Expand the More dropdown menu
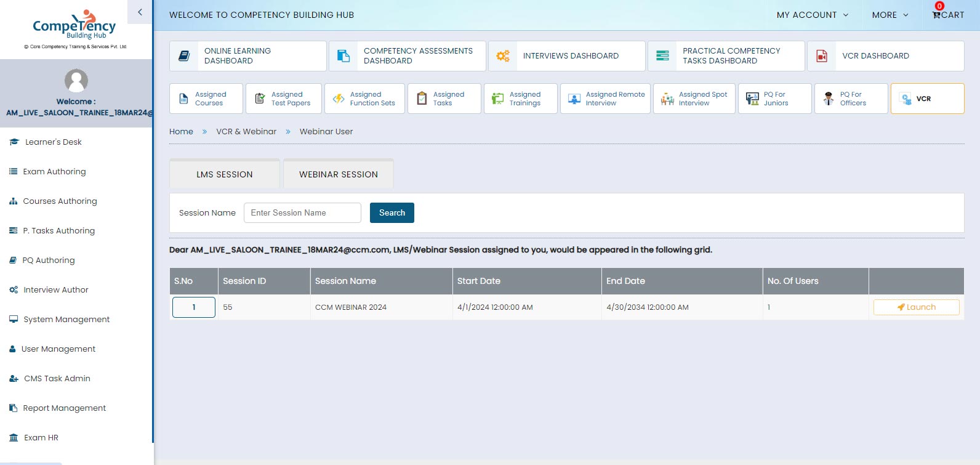 coord(890,15)
